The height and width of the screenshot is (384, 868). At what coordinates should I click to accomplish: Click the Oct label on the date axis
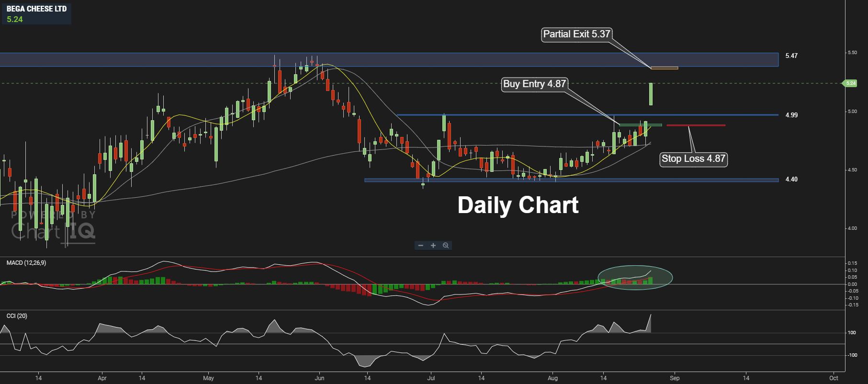(834, 378)
